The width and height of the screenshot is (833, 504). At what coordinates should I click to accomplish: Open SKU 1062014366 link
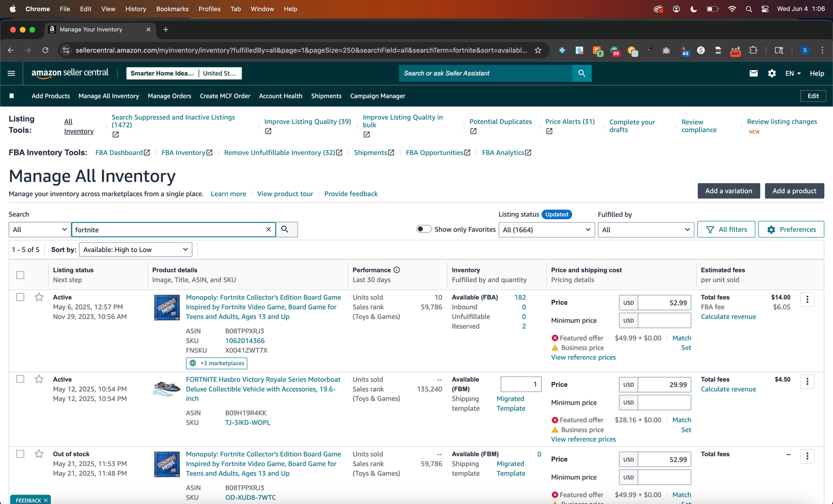[245, 341]
